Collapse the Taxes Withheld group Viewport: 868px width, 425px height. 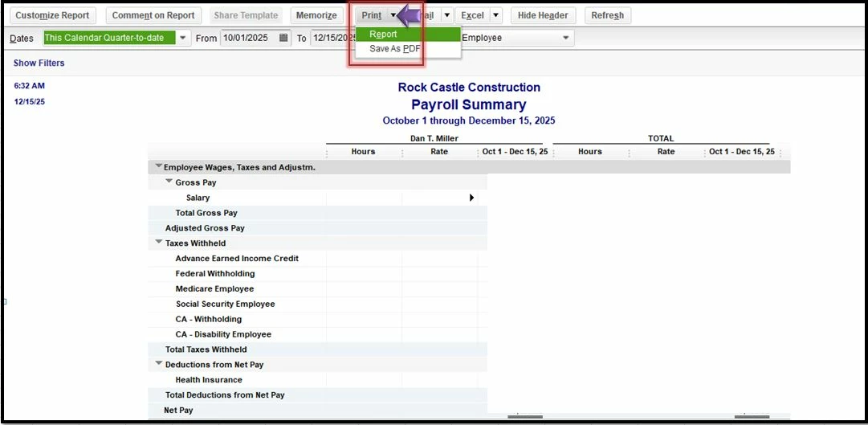pos(159,242)
